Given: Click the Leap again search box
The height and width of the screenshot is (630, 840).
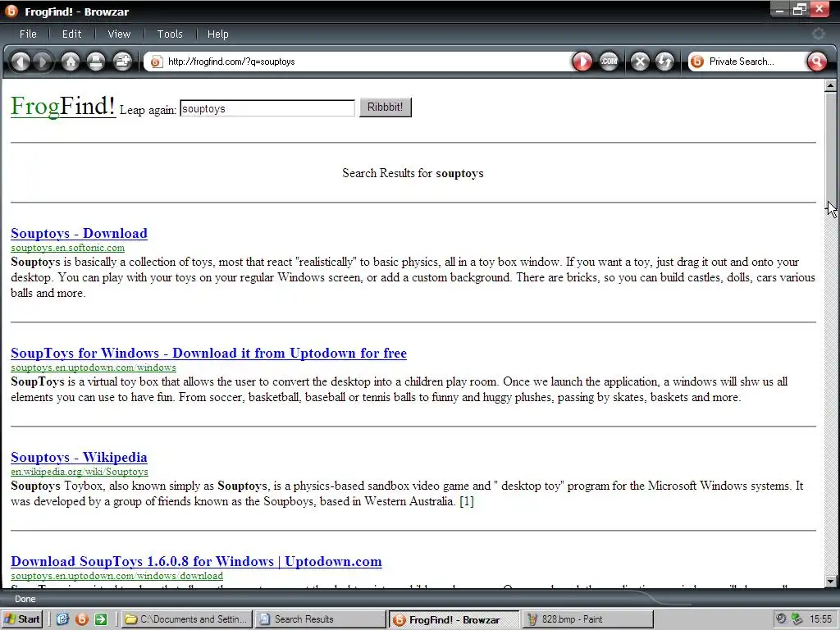Looking at the screenshot, I should (267, 108).
